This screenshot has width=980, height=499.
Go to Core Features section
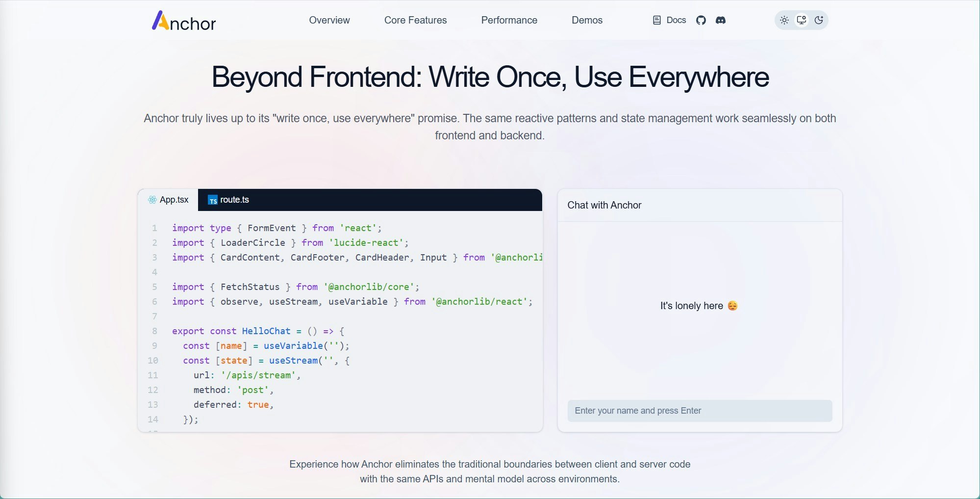415,20
